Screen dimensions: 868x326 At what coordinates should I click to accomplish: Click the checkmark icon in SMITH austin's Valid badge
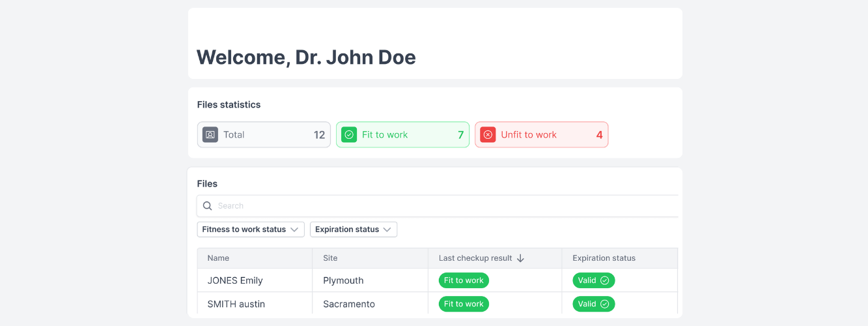(x=604, y=304)
